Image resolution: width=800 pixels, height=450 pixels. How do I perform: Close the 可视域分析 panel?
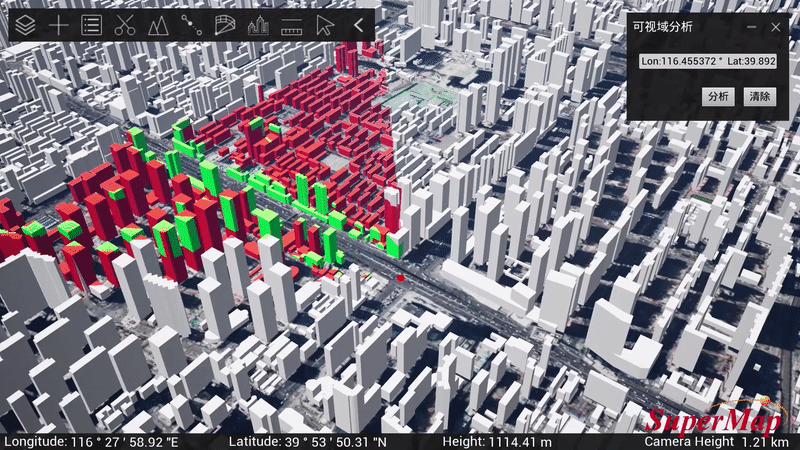click(x=776, y=27)
